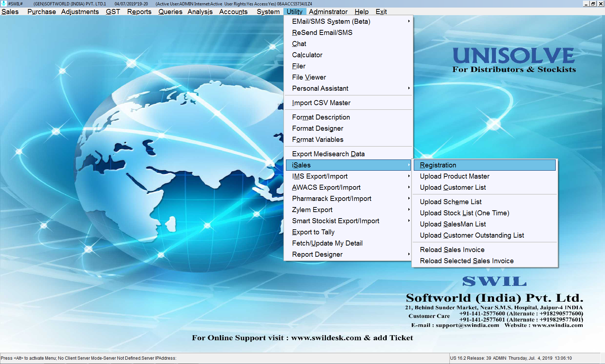Close the open Utility menu
The height and width of the screenshot is (364, 605).
click(295, 12)
